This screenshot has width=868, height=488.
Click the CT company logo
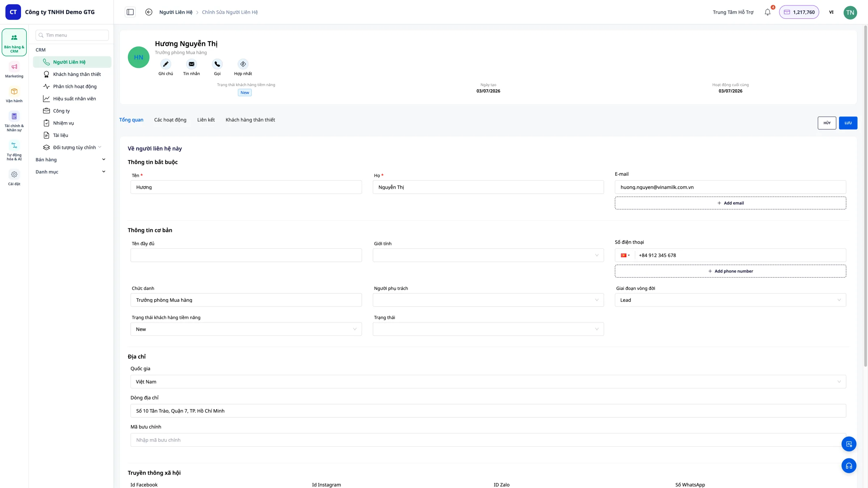click(x=13, y=12)
